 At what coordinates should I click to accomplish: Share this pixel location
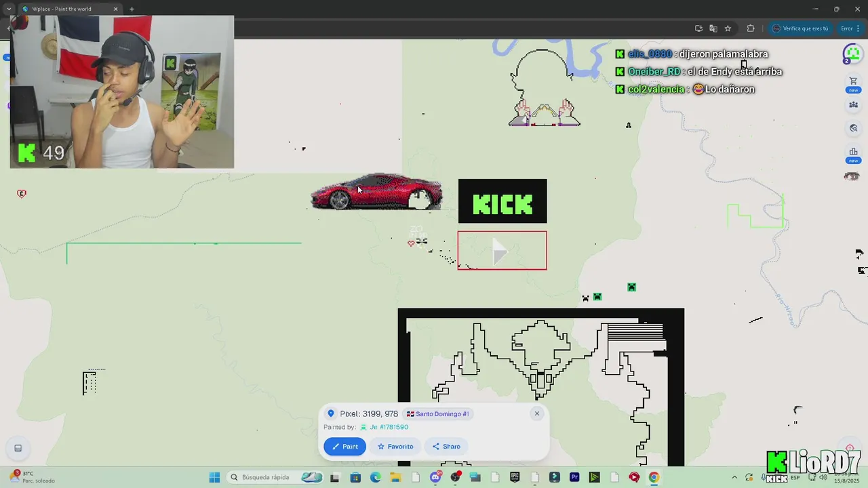[446, 446]
